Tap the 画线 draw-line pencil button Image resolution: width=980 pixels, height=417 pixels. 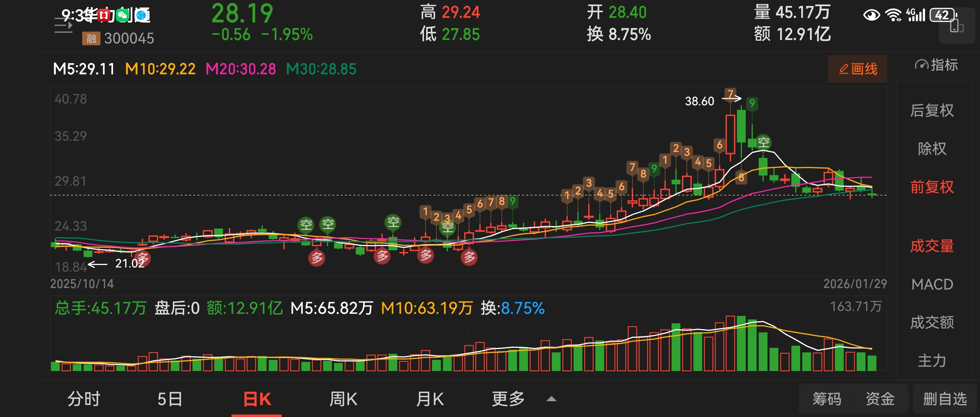(x=857, y=69)
